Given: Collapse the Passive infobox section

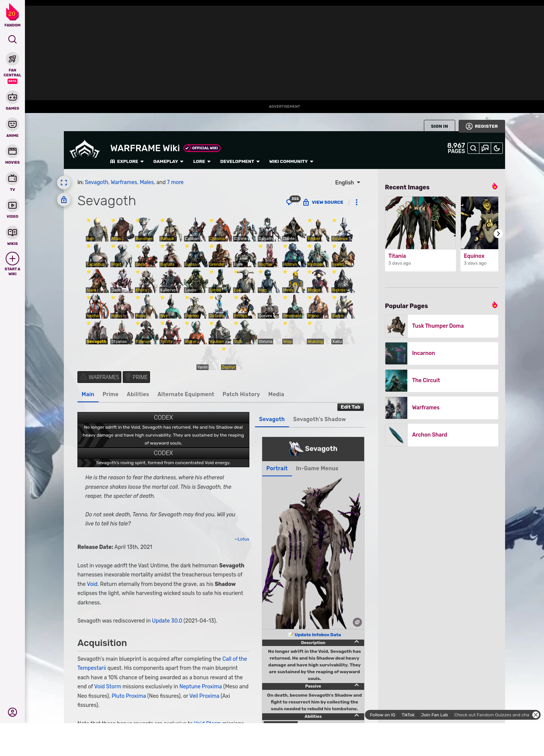Looking at the screenshot, I should coord(356,685).
